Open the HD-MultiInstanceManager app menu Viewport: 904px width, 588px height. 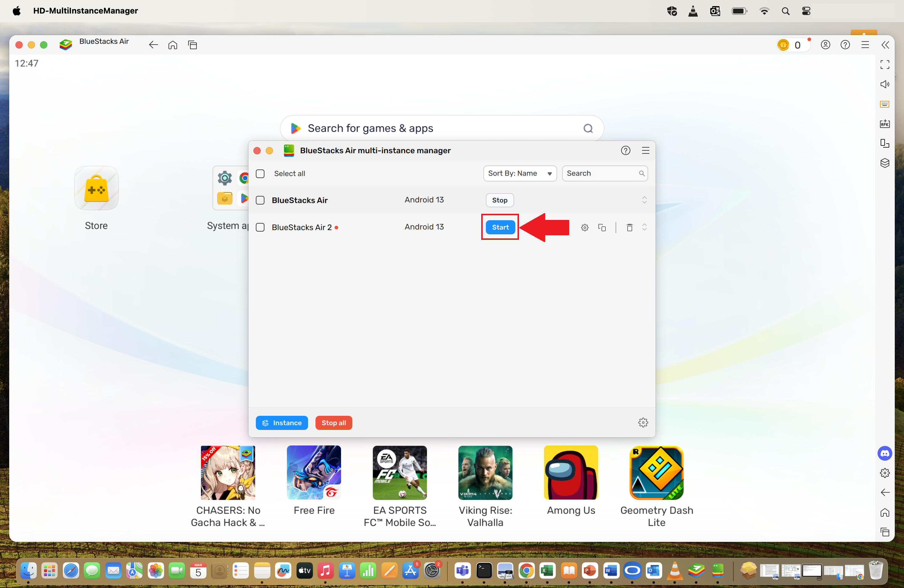85,11
